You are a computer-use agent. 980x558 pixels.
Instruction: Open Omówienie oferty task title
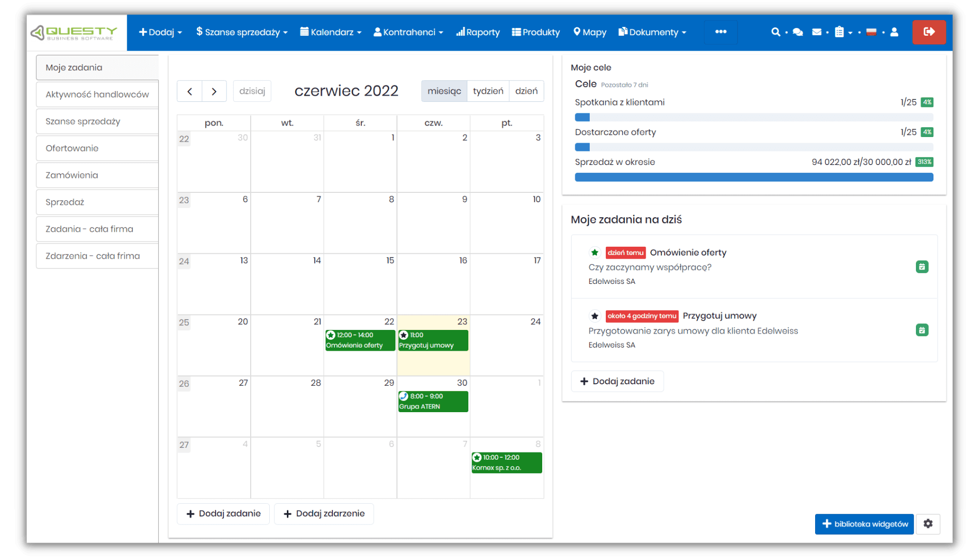[x=688, y=252]
